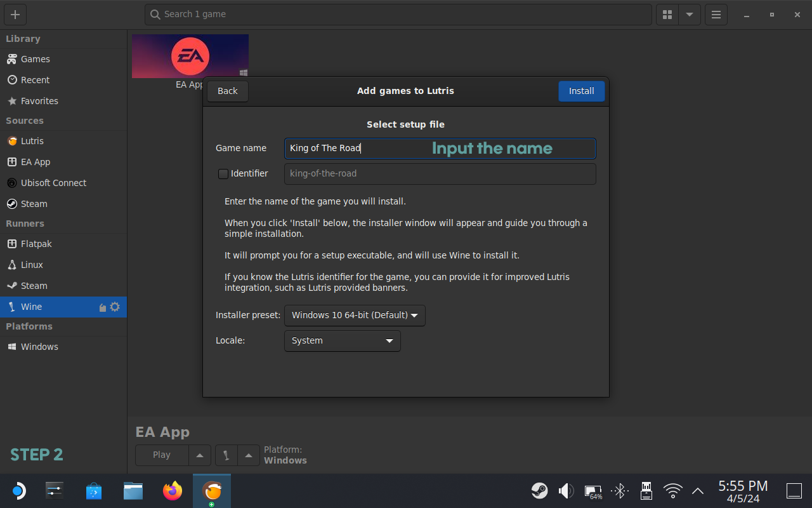The height and width of the screenshot is (508, 812).
Task: Open the view options dropdown arrow
Action: pyautogui.click(x=689, y=15)
